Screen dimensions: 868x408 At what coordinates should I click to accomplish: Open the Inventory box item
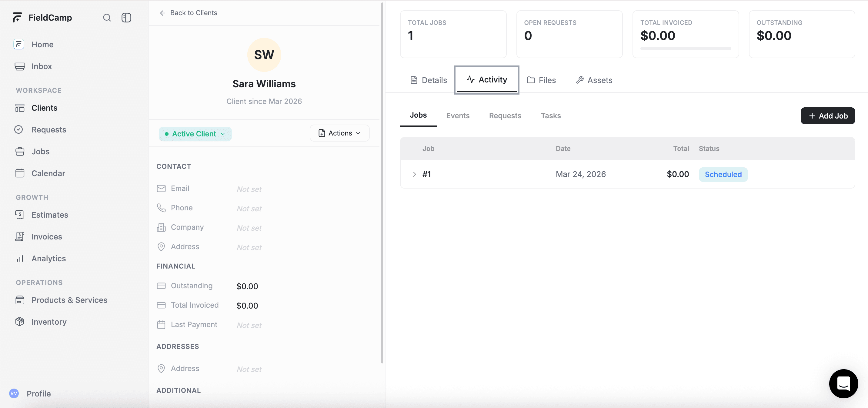tap(49, 322)
